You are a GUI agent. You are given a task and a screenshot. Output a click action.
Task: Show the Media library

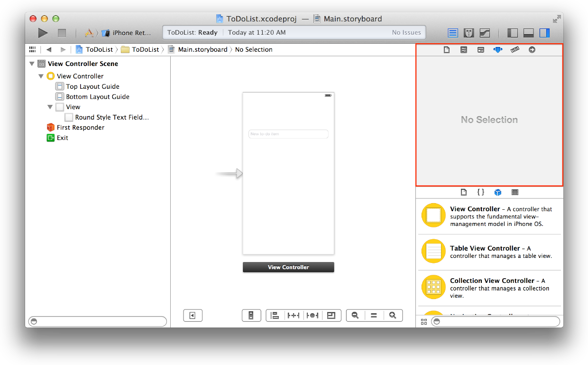(x=515, y=192)
